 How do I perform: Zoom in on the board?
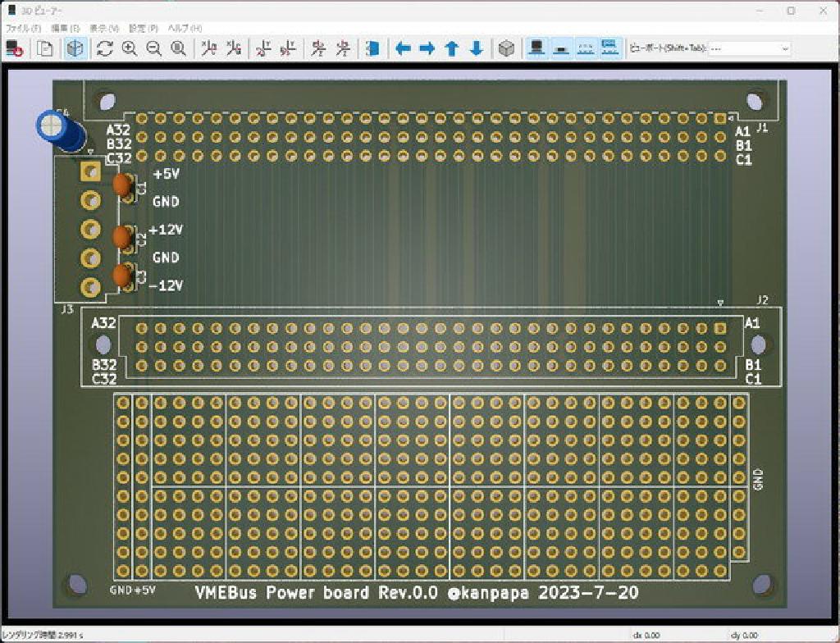pos(128,48)
